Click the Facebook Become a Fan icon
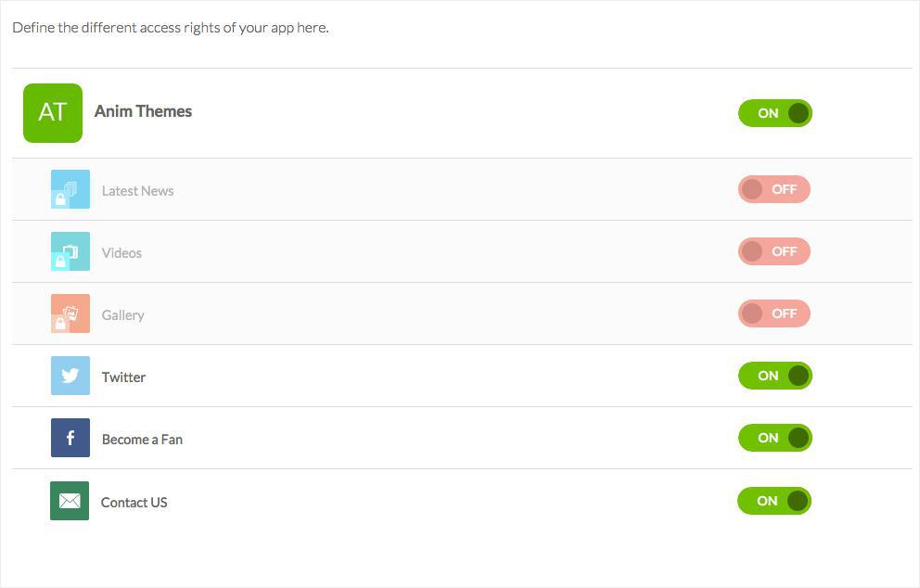This screenshot has width=920, height=588. click(x=70, y=438)
